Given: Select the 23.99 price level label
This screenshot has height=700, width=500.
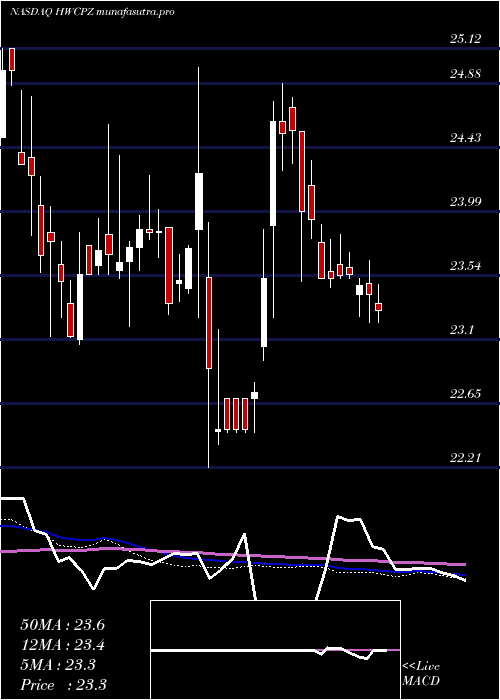Looking at the screenshot, I should 465,202.
